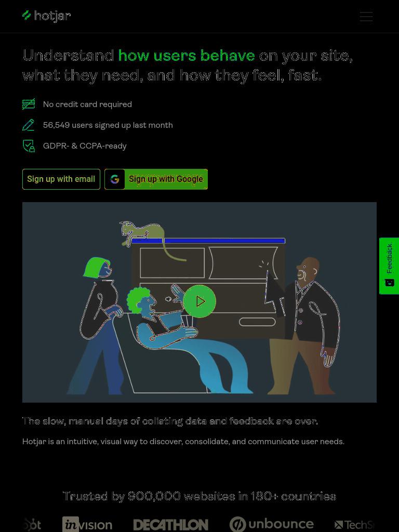Play the intro video
This screenshot has height=532, width=399.
click(x=199, y=301)
